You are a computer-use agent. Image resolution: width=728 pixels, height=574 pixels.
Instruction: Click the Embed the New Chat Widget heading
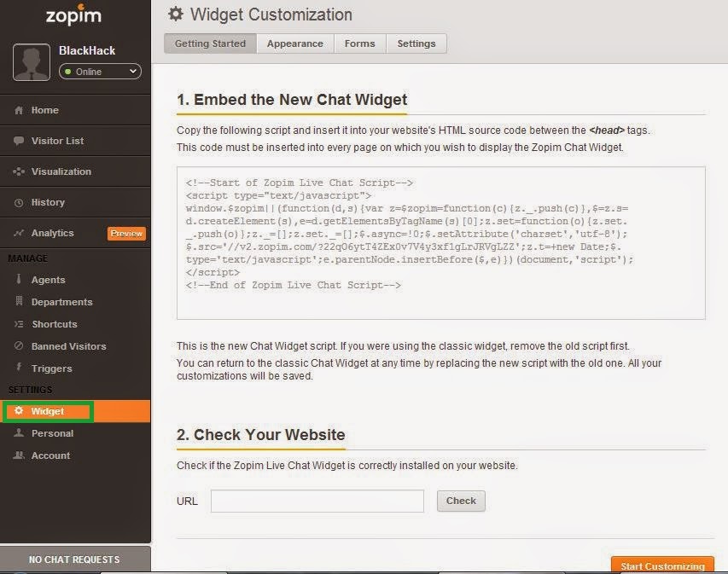click(292, 99)
